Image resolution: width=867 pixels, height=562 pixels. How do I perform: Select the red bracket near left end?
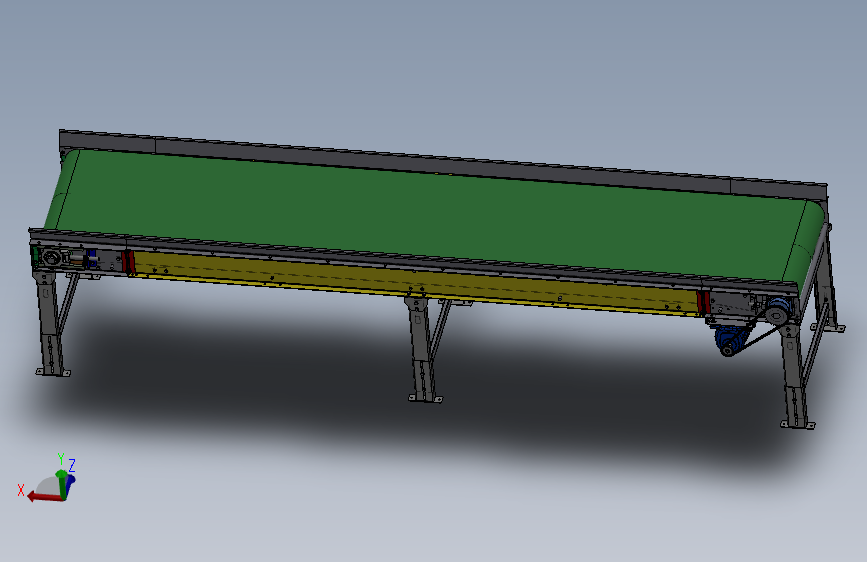pyautogui.click(x=128, y=262)
